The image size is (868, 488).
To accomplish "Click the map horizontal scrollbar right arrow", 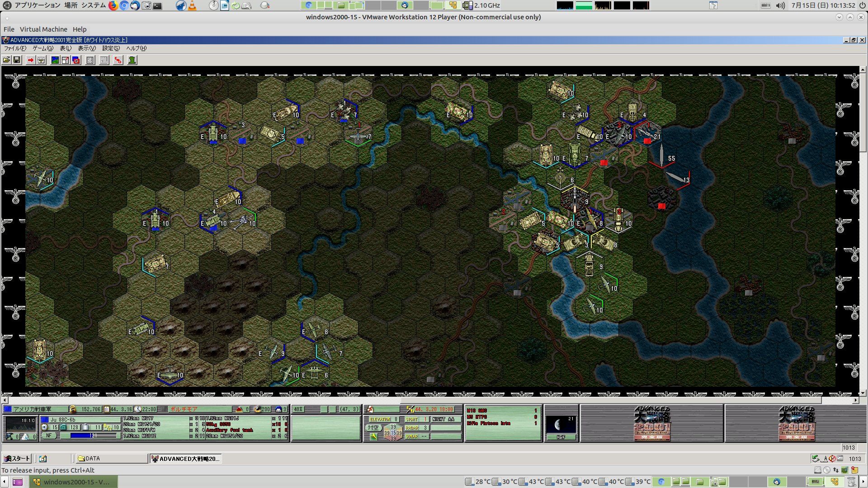I will pos(855,400).
